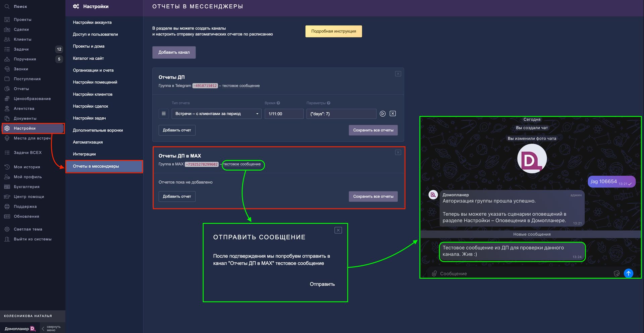Click Отправить in the dialog
644x333 pixels.
coord(322,284)
